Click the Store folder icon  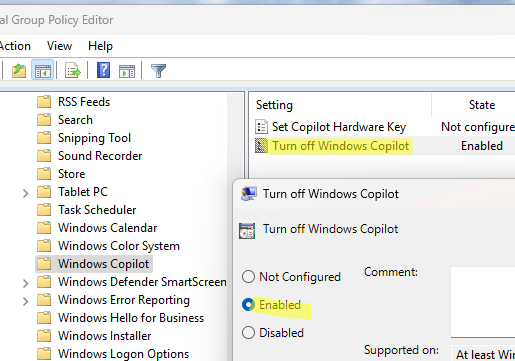click(x=44, y=174)
